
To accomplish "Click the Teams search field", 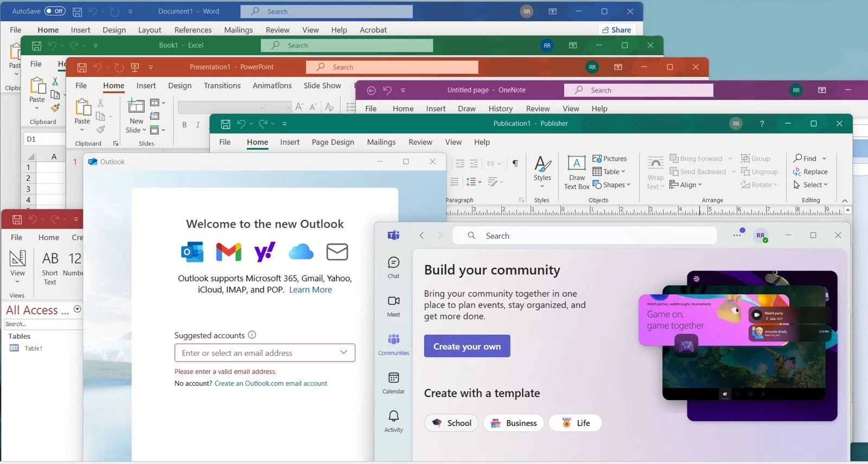I will 584,236.
